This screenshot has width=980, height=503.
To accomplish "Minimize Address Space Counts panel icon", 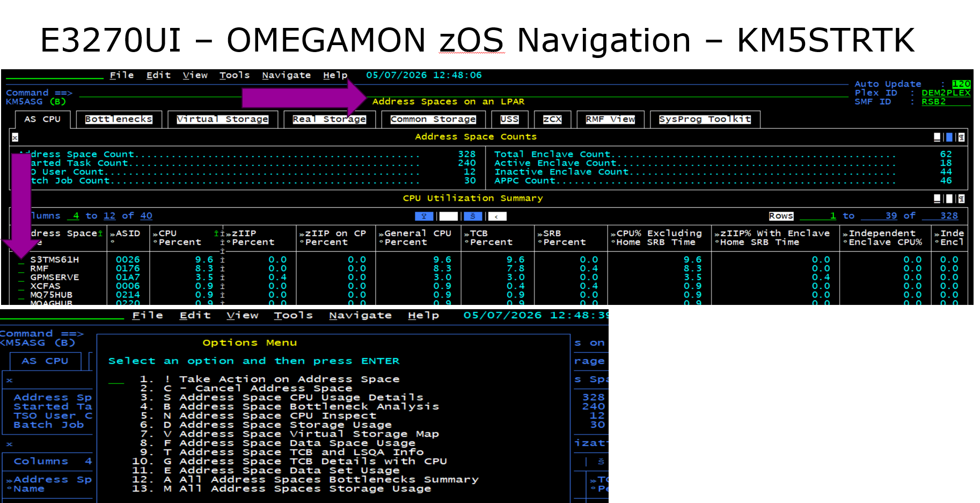I will 937,137.
